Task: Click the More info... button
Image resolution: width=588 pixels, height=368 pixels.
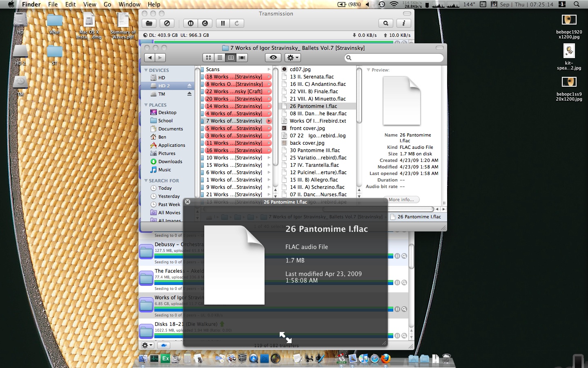Action: (x=401, y=200)
